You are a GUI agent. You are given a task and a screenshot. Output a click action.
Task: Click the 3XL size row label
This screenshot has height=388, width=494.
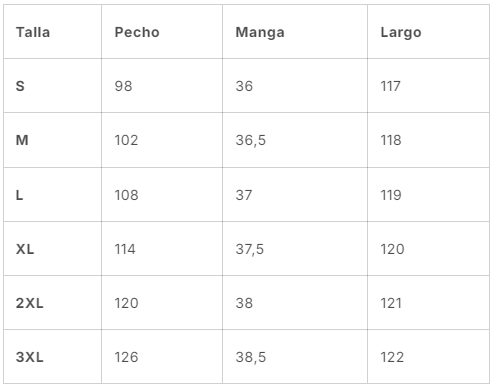(x=29, y=357)
